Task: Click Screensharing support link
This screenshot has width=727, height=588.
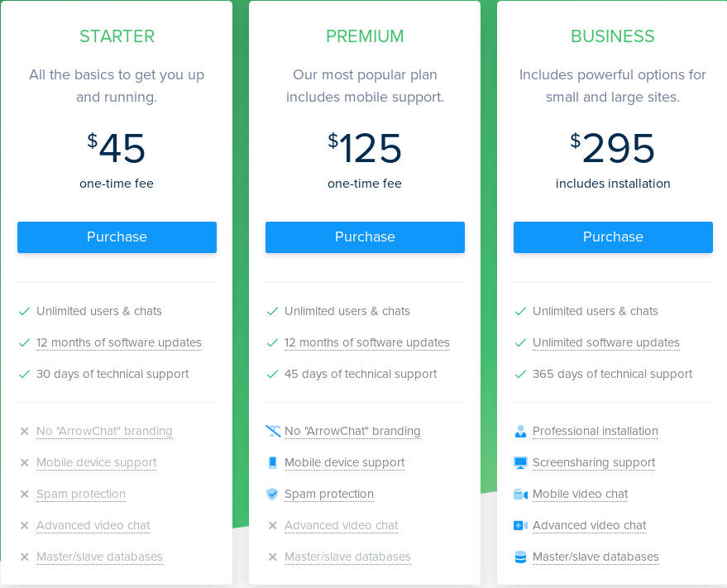Action: 594,462
